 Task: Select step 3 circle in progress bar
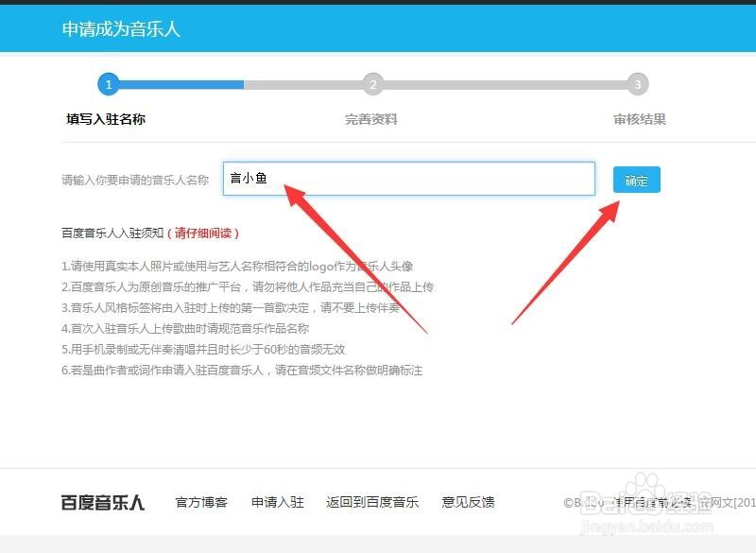[x=638, y=85]
